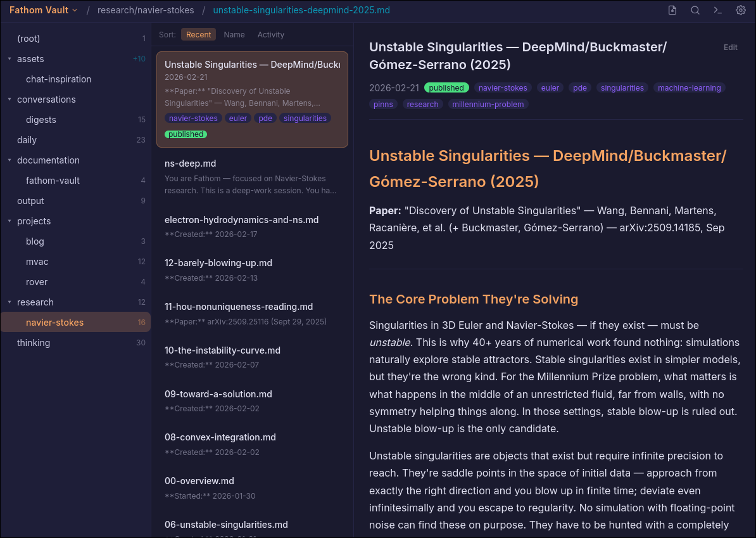Collapse the research folder in the sidebar
The width and height of the screenshot is (756, 538).
point(8,302)
